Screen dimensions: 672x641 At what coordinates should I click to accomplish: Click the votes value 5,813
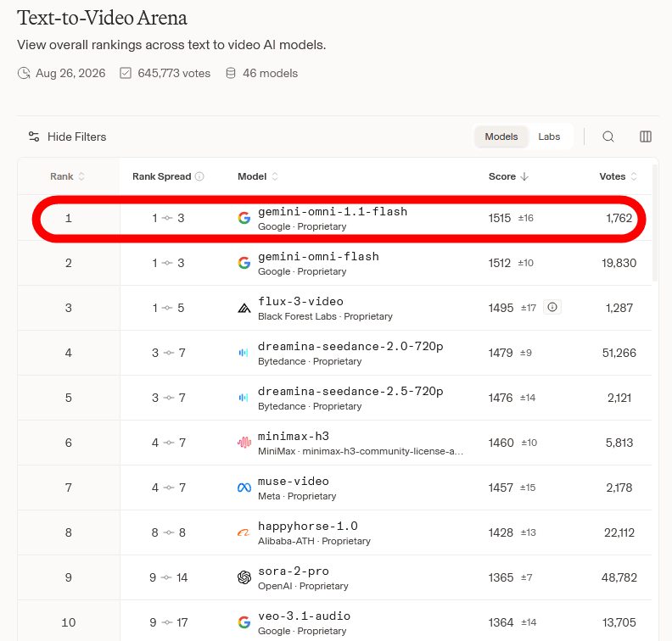619,443
